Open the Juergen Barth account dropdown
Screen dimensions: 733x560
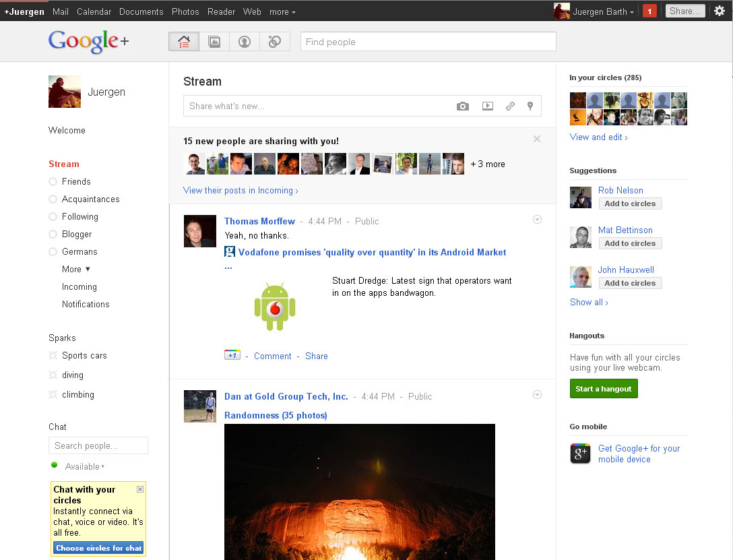click(x=603, y=11)
